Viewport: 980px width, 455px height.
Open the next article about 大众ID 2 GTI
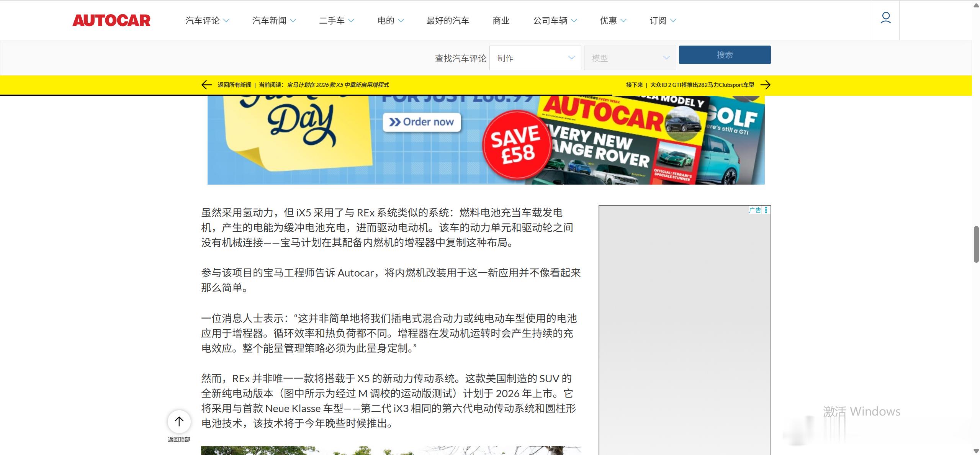(702, 85)
